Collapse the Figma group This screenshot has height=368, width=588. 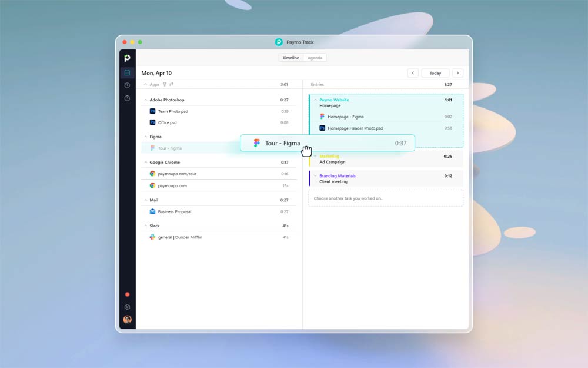tap(145, 137)
